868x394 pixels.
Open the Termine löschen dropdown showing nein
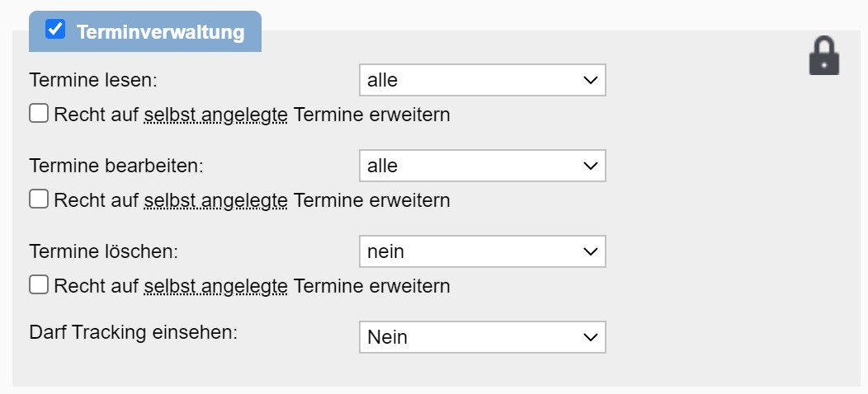point(482,251)
